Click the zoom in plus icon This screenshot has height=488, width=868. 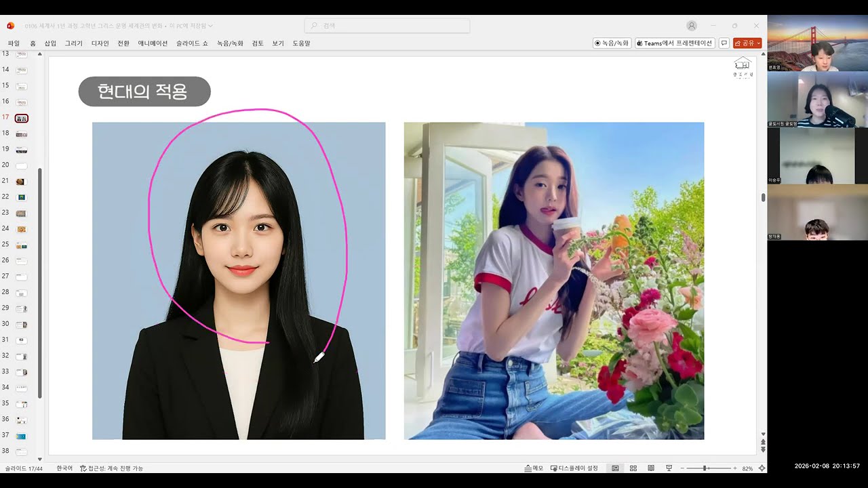[x=735, y=468]
